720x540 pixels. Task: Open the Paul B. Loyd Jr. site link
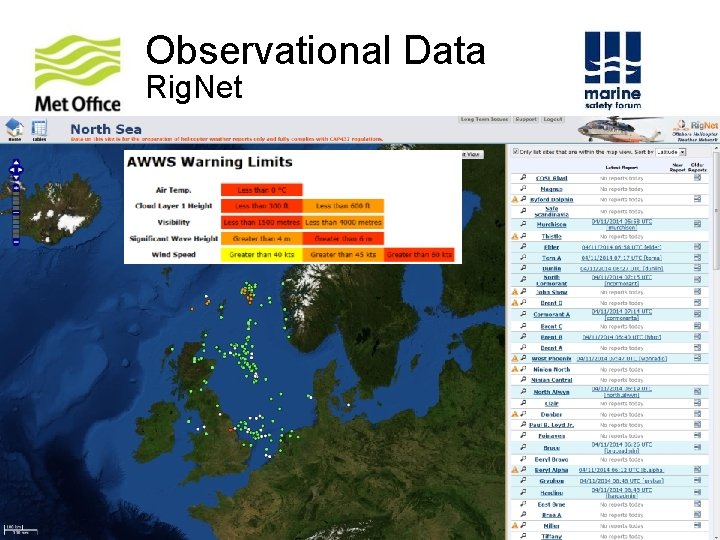click(551, 425)
